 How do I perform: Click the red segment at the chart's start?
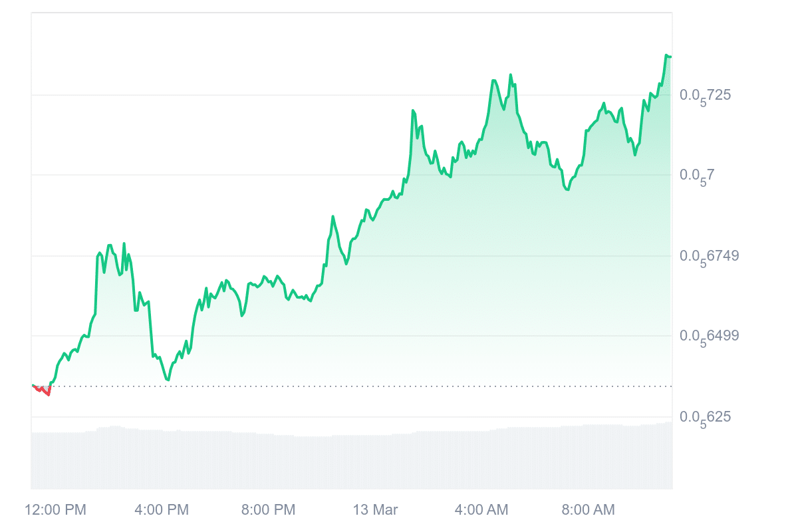42,390
